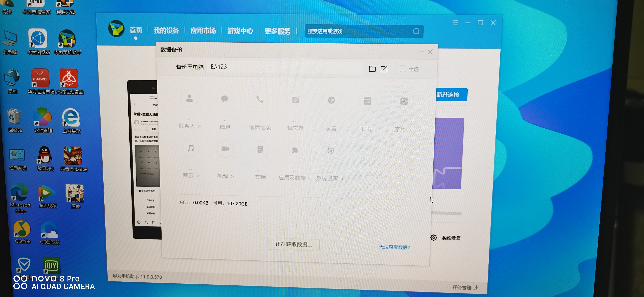Select the call log (通话记录) icon

pos(260,100)
